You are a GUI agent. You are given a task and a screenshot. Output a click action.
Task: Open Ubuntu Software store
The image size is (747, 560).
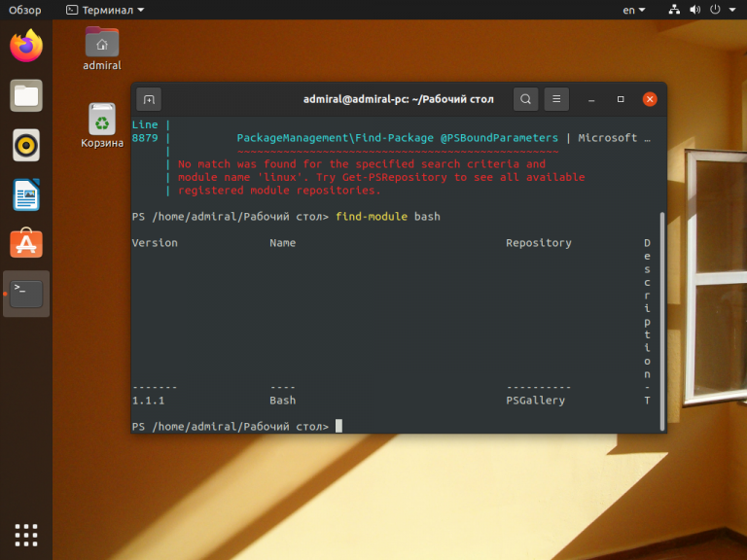pyautogui.click(x=26, y=244)
